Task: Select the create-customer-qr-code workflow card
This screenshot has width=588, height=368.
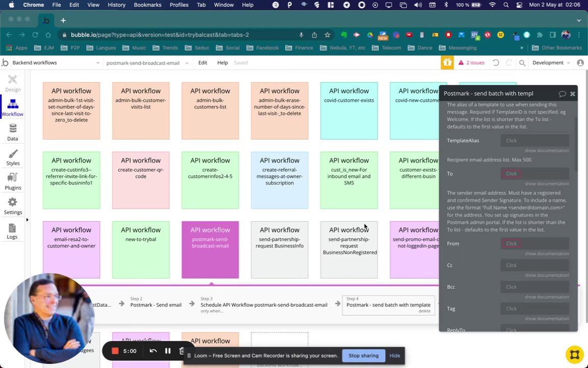Action: click(x=141, y=180)
